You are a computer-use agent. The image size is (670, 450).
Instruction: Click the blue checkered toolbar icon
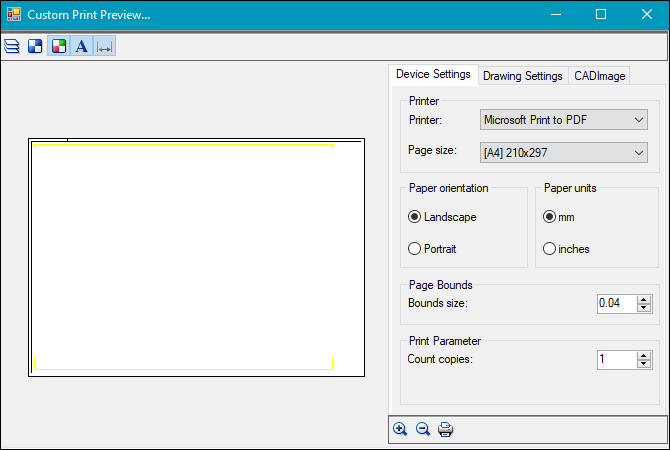tap(35, 46)
